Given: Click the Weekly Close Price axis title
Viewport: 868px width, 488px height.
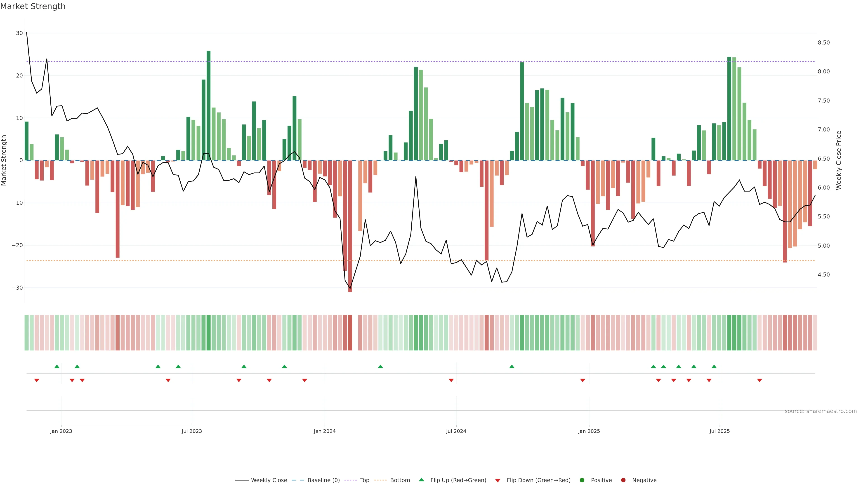Looking at the screenshot, I should [839, 160].
